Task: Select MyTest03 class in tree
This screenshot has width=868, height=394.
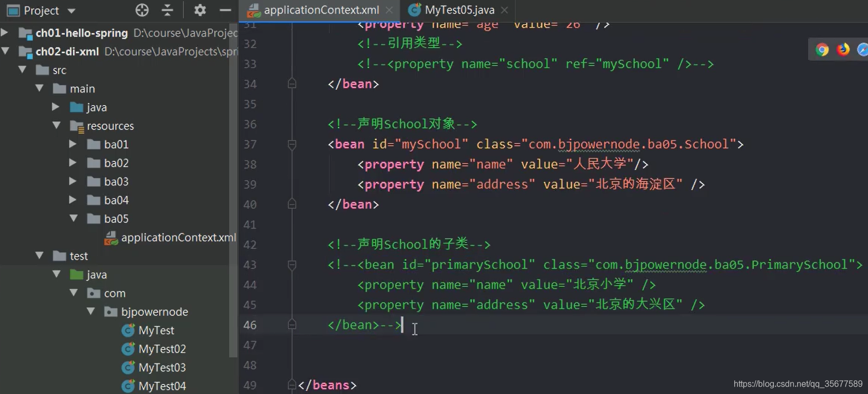Action: tap(162, 368)
